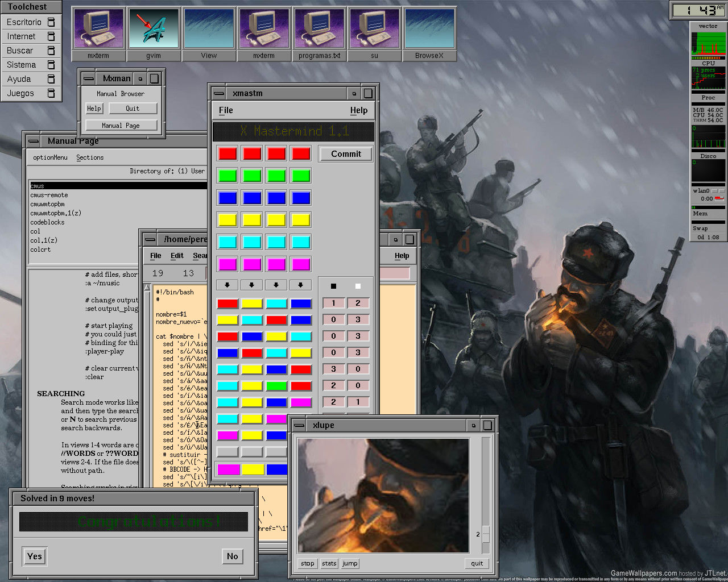Select cmuwmtopbm.1(z) in the manual page list

56,213
